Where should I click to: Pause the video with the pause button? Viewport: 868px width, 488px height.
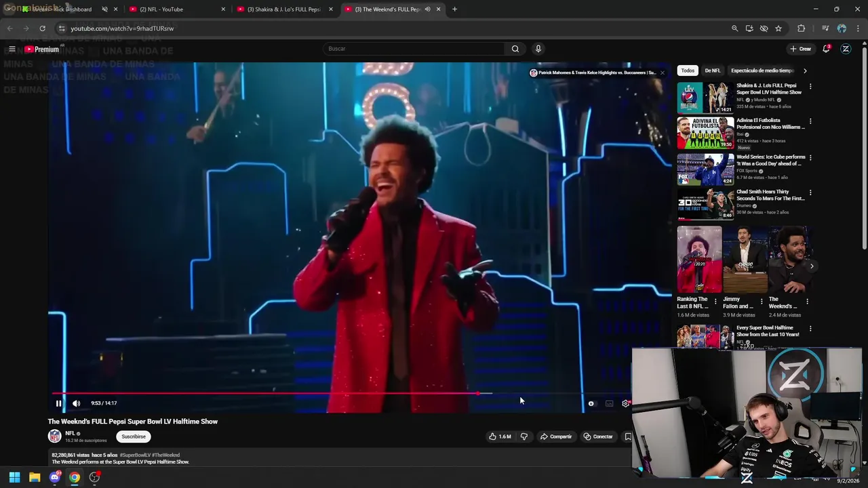point(58,403)
